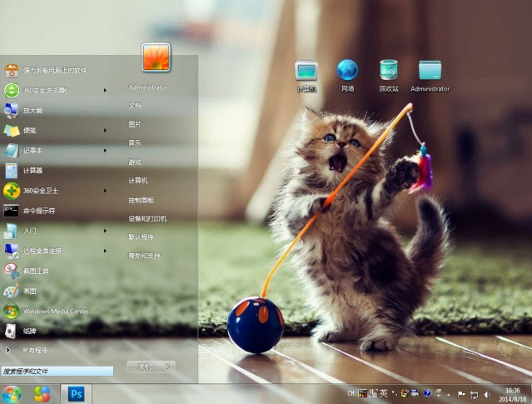Open the 入门 Getting Started item
This screenshot has height=404, width=532.
pyautogui.click(x=57, y=231)
